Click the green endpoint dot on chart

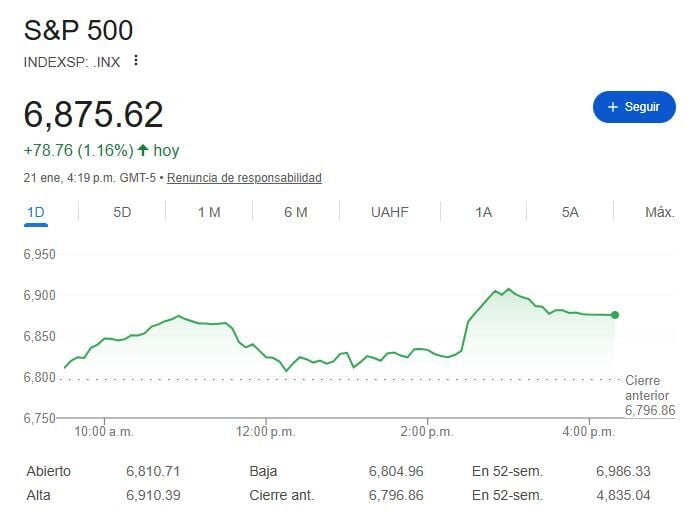(x=615, y=315)
